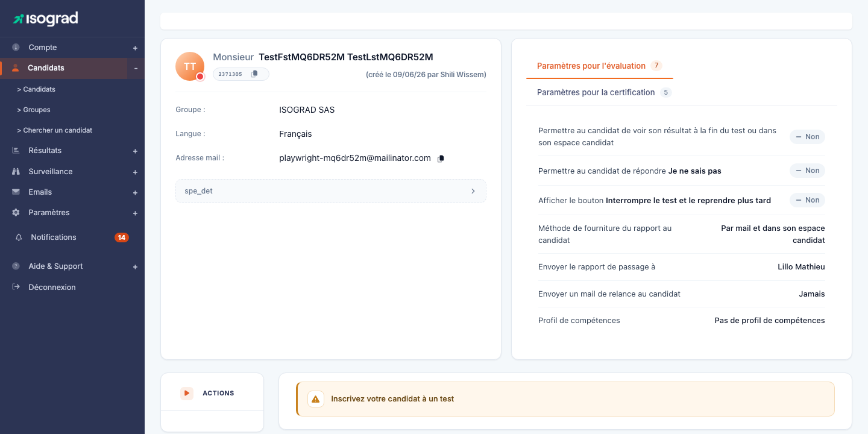Image resolution: width=868 pixels, height=434 pixels.
Task: Click 'Pas de profil de compétences' value
Action: point(770,321)
